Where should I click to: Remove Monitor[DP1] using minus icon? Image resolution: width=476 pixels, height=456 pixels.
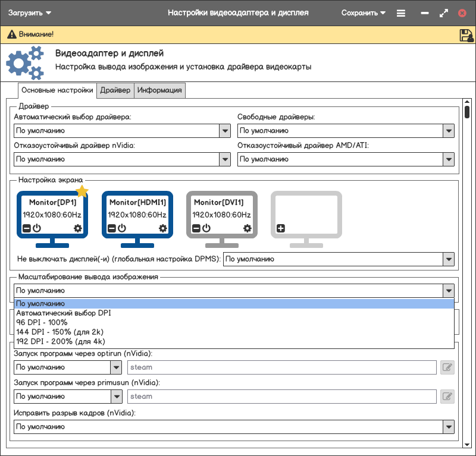click(x=27, y=228)
